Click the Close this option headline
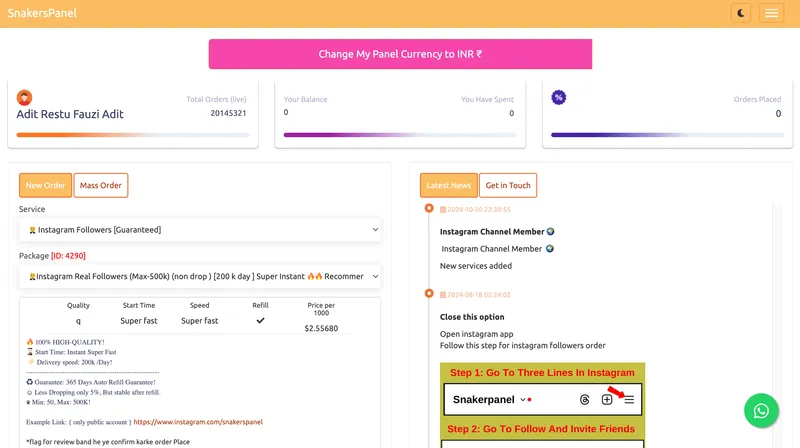800x448 pixels. tap(472, 317)
